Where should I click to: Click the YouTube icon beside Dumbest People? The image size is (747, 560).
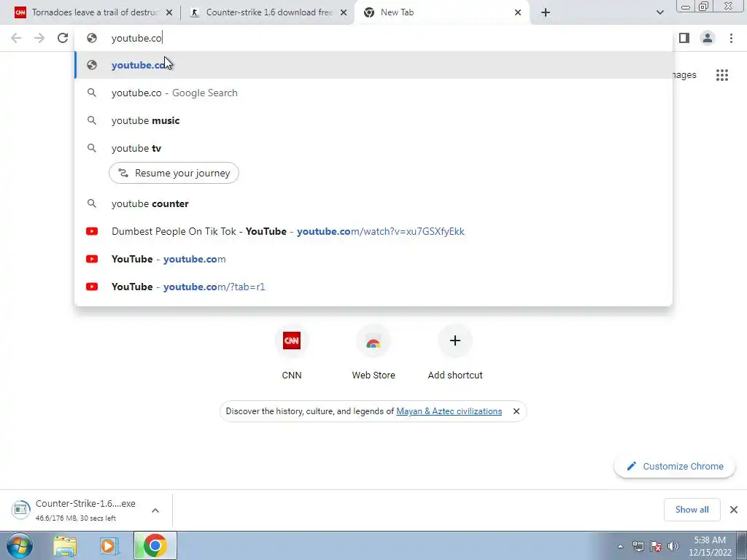[x=92, y=231]
